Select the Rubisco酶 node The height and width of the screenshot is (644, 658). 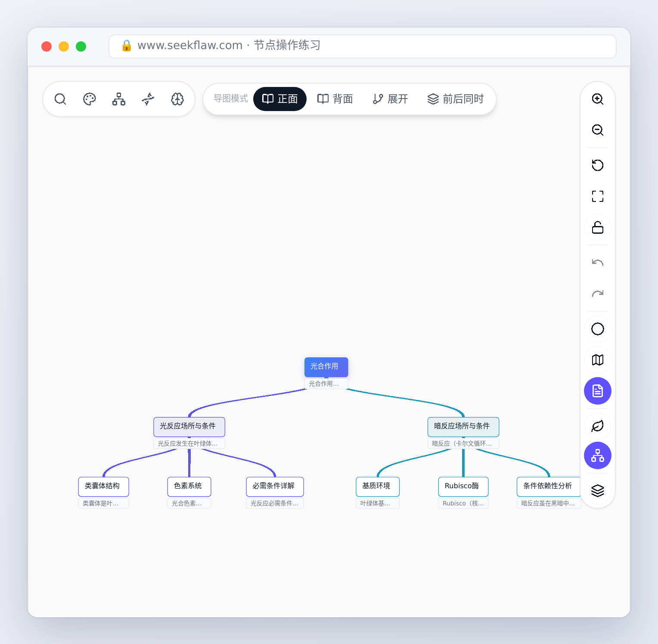463,486
